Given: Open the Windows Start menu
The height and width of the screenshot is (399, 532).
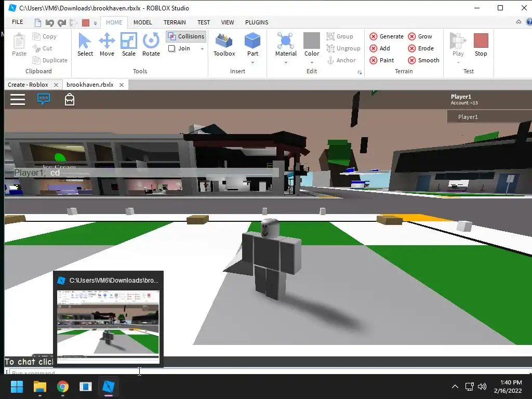Looking at the screenshot, I should 17,387.
